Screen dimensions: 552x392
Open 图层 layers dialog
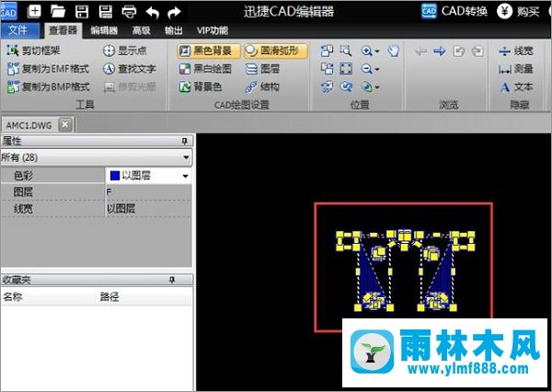[262, 69]
